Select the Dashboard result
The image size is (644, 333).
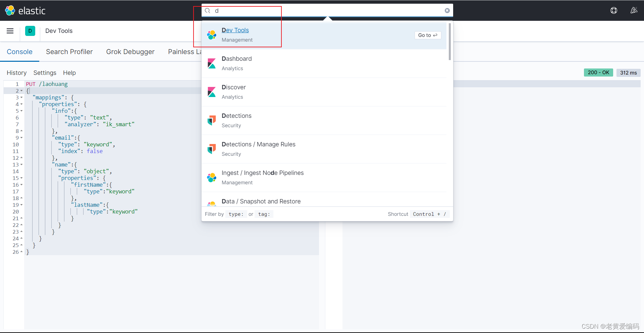(x=324, y=63)
